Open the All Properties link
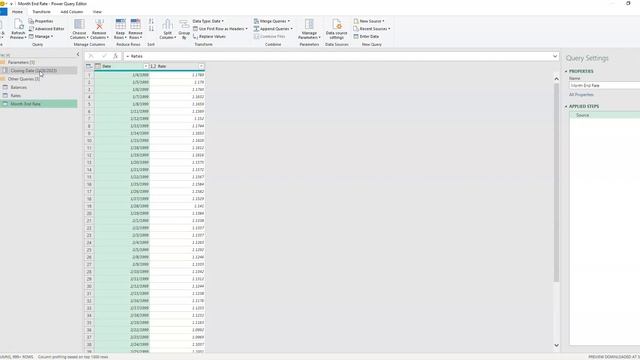The height and width of the screenshot is (360, 640). pos(581,94)
